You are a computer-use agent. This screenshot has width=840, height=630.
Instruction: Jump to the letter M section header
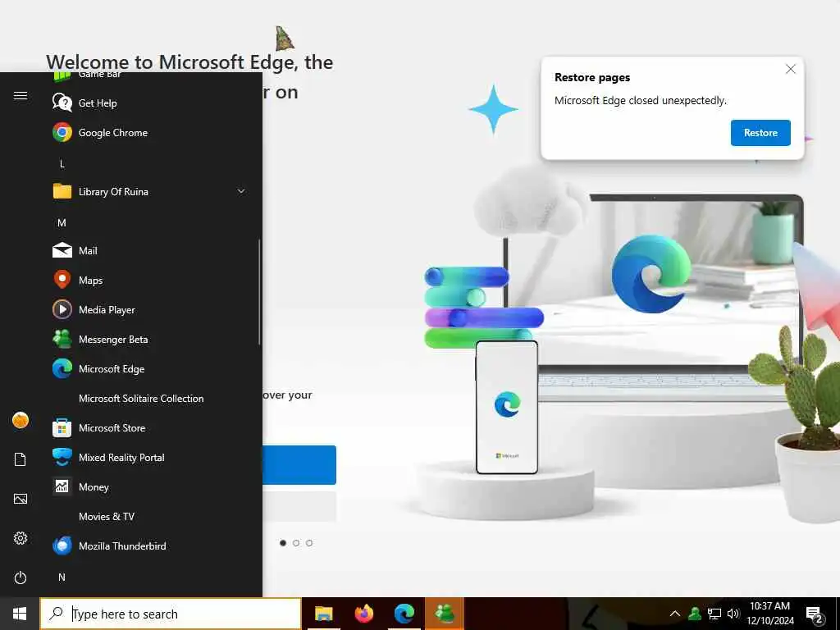[x=62, y=223]
